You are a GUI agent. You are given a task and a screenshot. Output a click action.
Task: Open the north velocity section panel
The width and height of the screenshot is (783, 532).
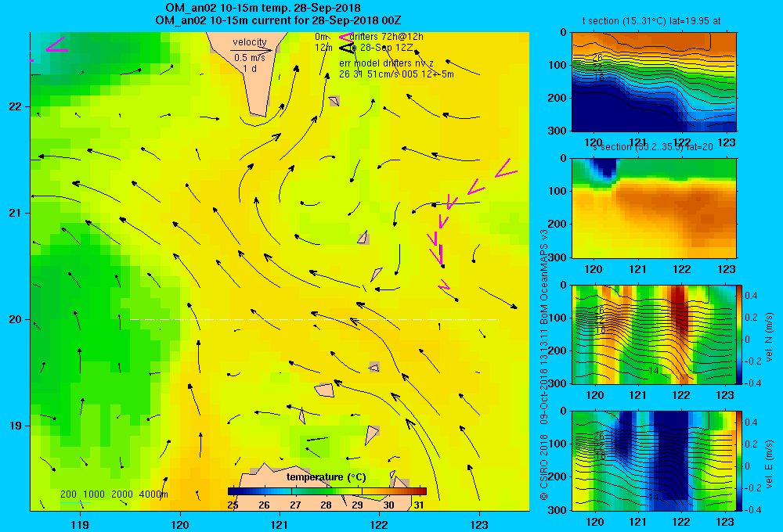(654, 334)
